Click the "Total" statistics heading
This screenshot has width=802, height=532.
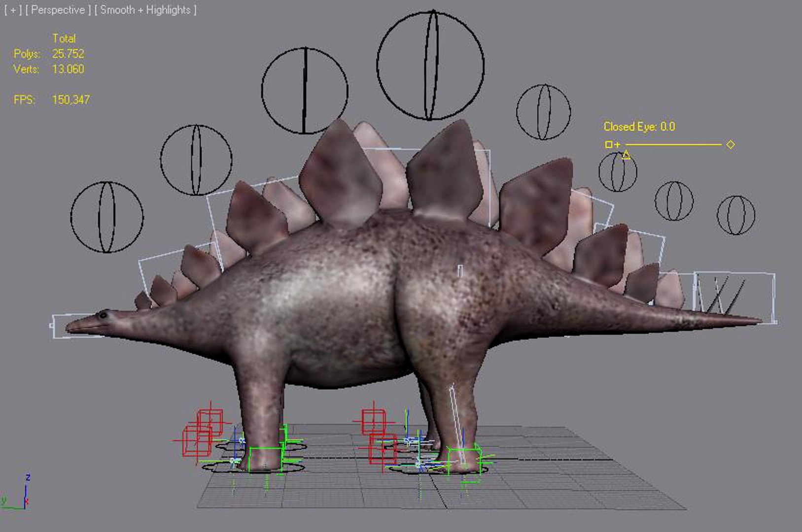(64, 38)
